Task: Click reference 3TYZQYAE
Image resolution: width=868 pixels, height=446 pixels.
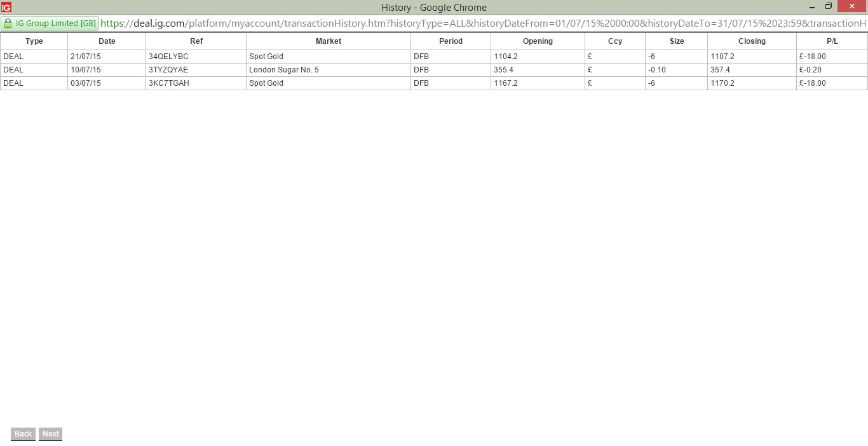Action: click(x=168, y=70)
